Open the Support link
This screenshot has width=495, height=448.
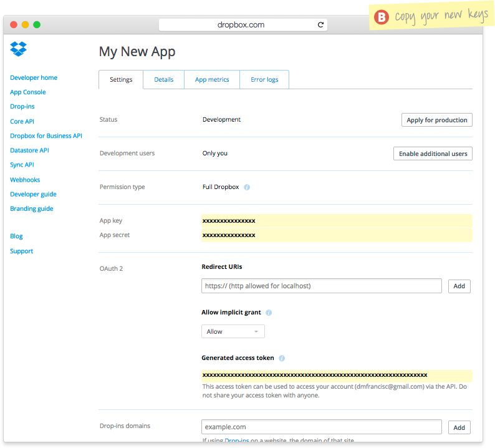21,251
